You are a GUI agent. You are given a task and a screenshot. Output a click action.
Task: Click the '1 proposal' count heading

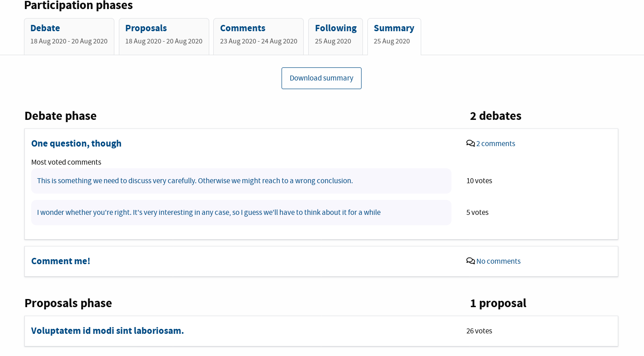click(498, 303)
